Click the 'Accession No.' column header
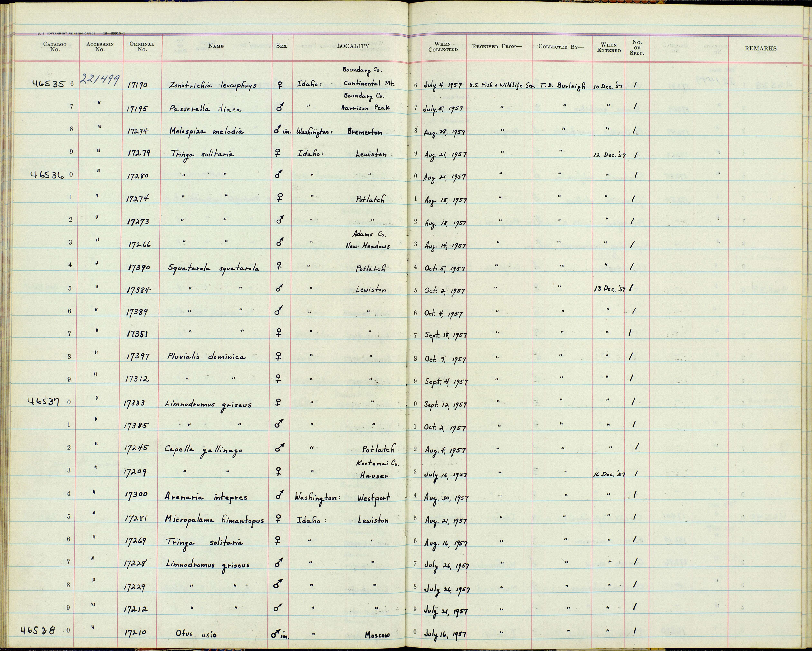The image size is (812, 651). click(100, 47)
